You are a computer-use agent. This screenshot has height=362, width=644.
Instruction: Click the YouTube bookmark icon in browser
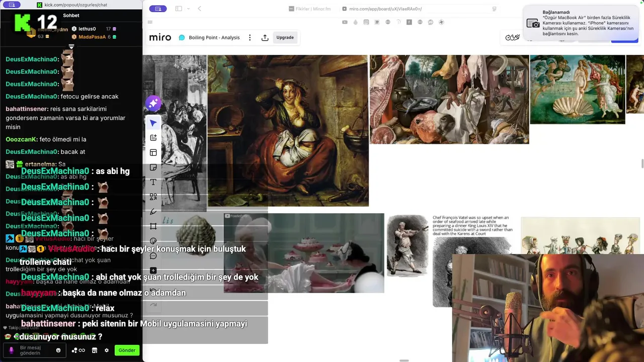coord(345,22)
